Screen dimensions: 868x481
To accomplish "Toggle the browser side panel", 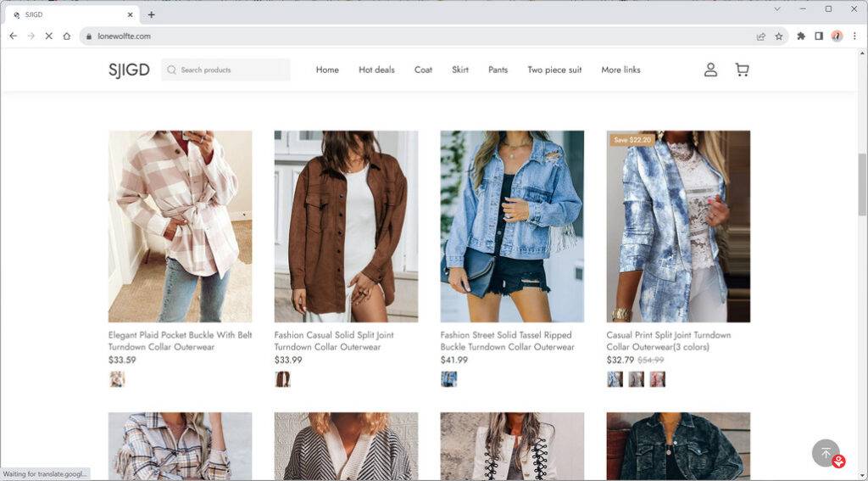I will (819, 36).
